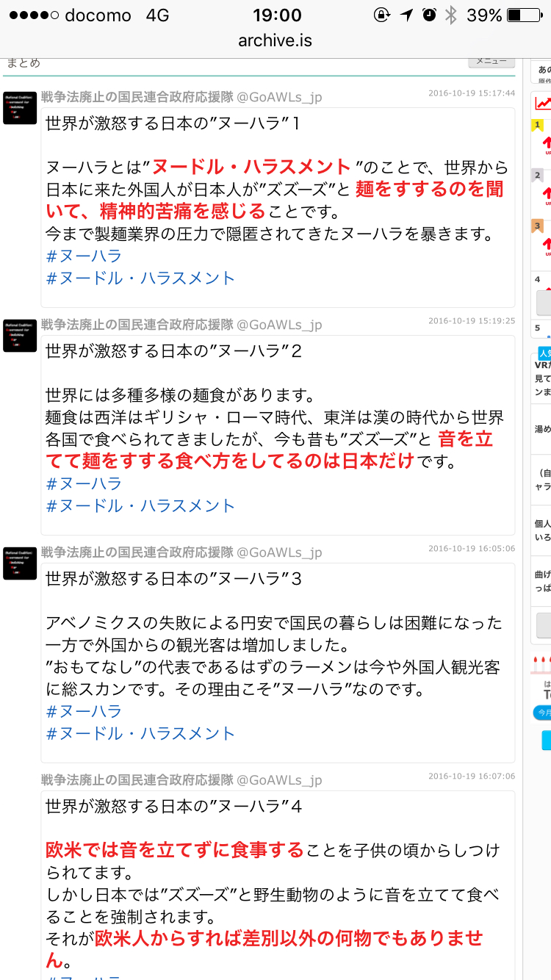Tap the archive.is address bar
The image size is (551, 980).
pos(275,40)
